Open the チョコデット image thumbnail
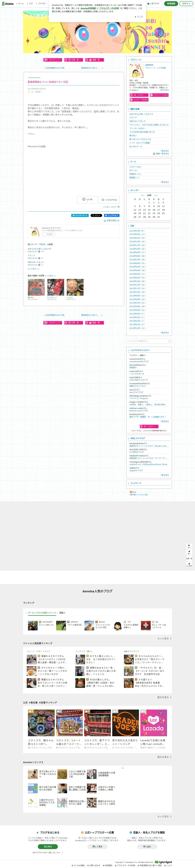The height and width of the screenshot is (868, 195). 56,287
